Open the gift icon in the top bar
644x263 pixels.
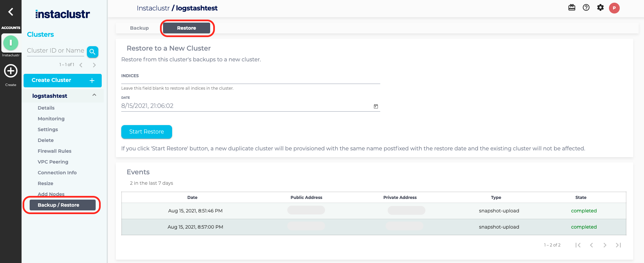click(572, 7)
